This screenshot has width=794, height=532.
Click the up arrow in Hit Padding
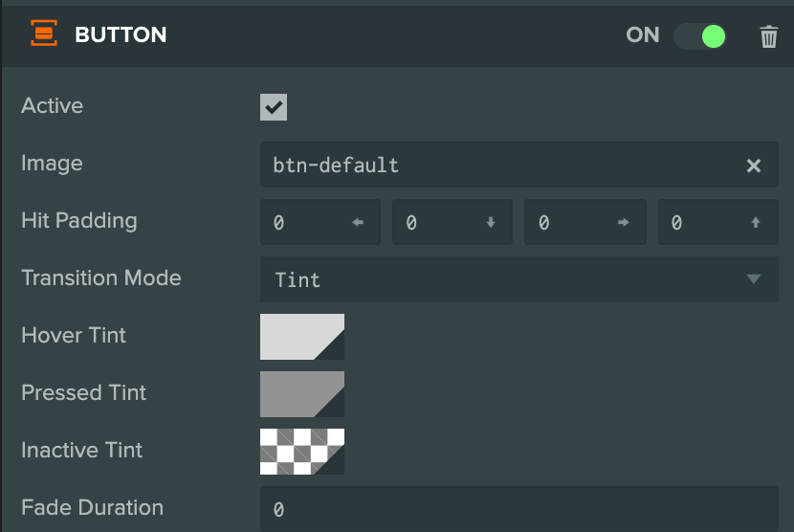pyautogui.click(x=756, y=222)
